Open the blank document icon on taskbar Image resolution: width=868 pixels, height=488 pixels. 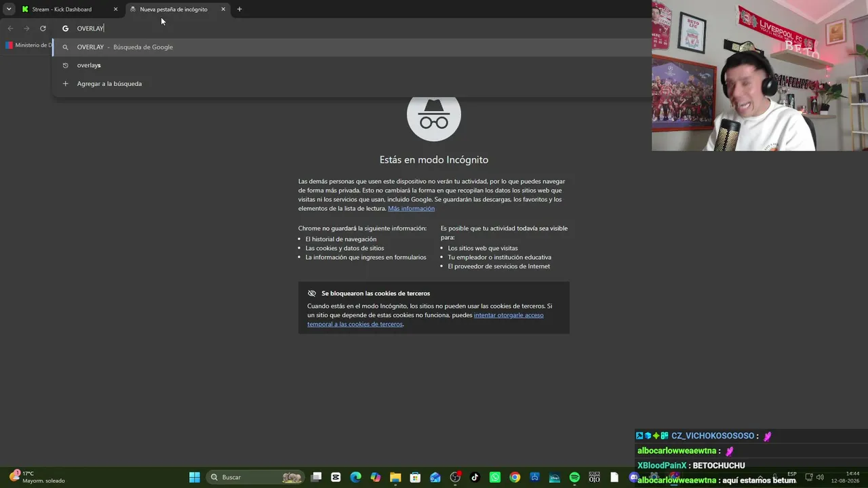click(614, 477)
